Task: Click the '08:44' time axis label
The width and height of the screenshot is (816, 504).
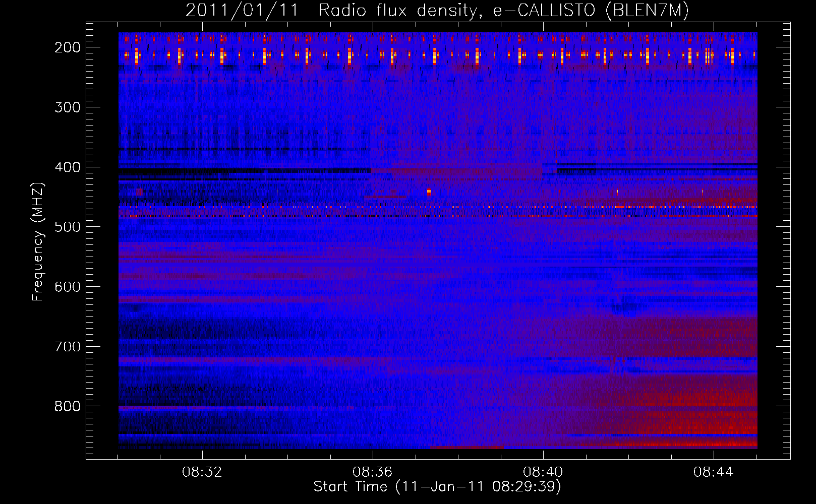Action: [714, 472]
